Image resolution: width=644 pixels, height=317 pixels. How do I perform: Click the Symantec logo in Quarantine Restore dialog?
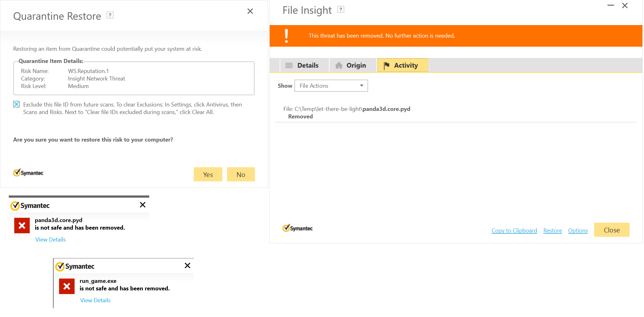pyautogui.click(x=28, y=173)
